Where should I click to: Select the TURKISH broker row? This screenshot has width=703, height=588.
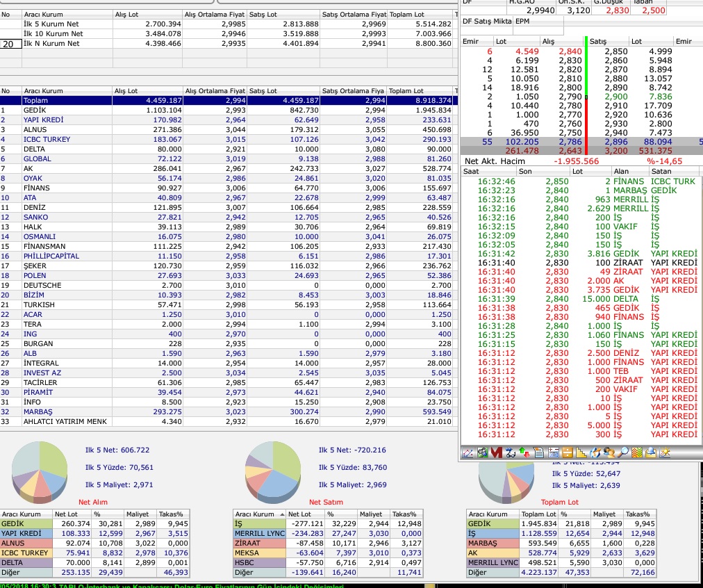tap(229, 305)
